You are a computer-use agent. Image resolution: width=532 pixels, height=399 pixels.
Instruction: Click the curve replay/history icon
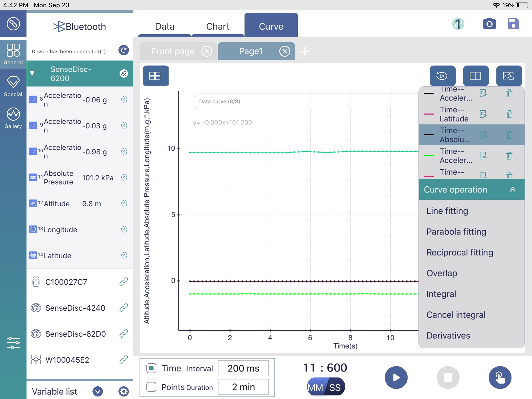tap(442, 76)
